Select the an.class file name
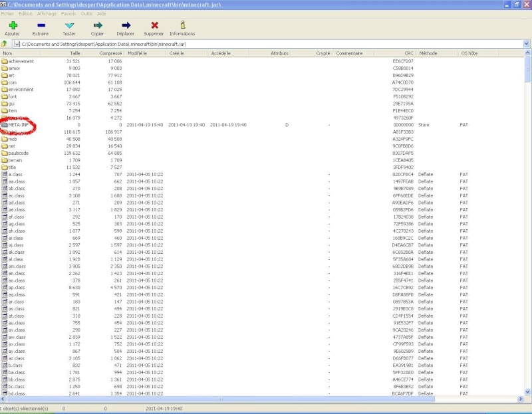Viewport: 532px width, 414px height. (x=17, y=274)
